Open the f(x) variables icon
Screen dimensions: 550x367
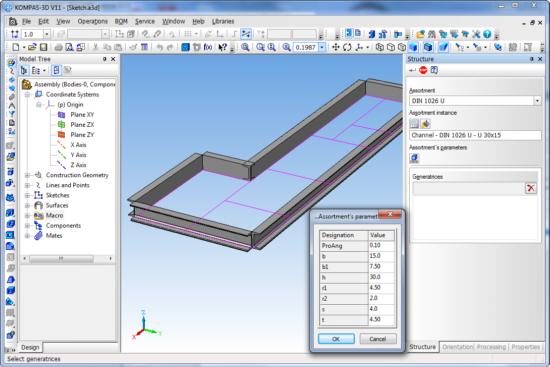point(208,47)
